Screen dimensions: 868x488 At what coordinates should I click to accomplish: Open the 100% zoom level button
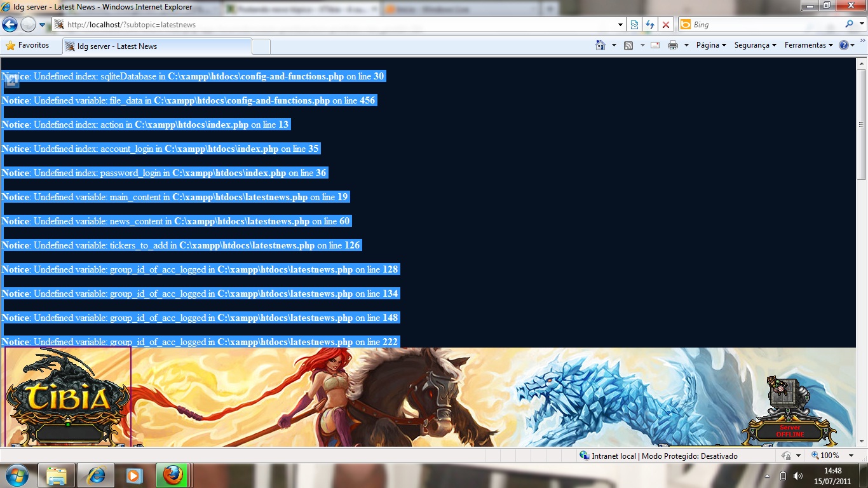pos(826,456)
